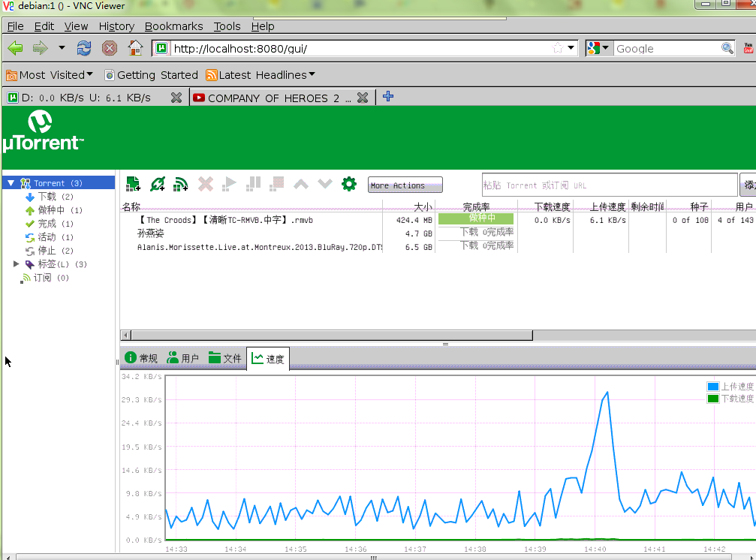Open Getting Started bookmark
This screenshot has height=560, width=756.
tap(152, 75)
